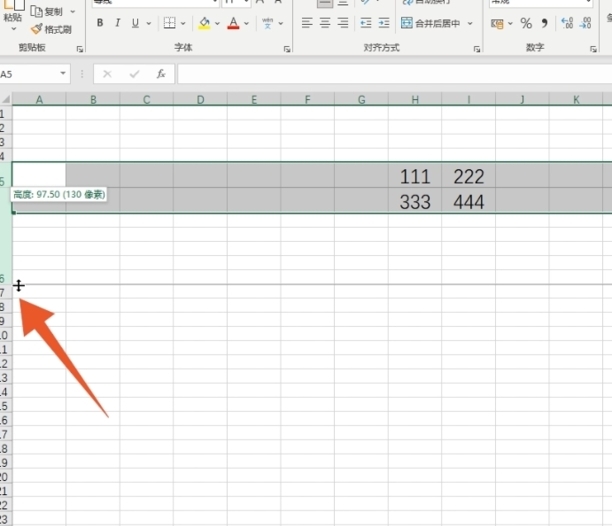Click the formula bar Enter checkmark icon
612x526 pixels.
coord(134,74)
